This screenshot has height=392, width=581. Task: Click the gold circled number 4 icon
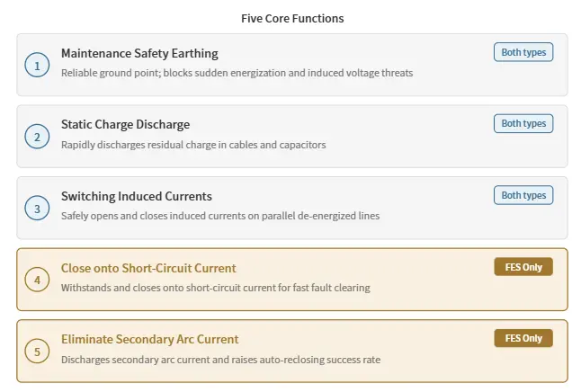click(x=37, y=280)
